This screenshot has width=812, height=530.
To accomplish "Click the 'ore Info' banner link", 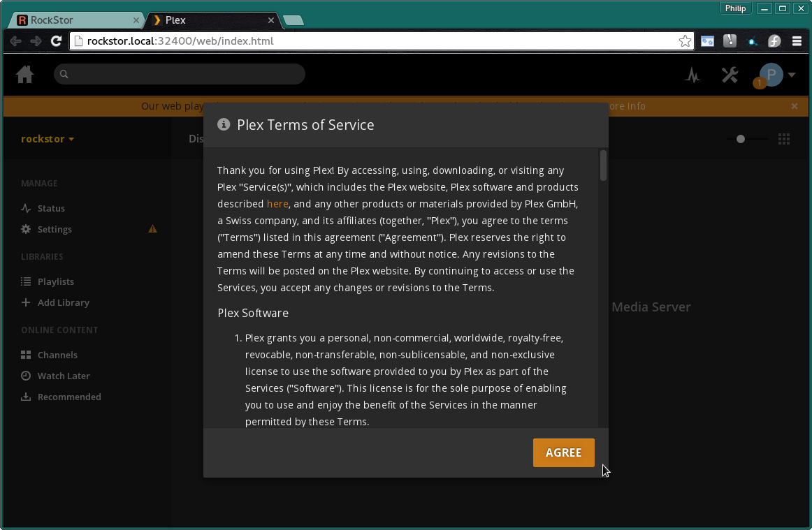I will tap(627, 106).
